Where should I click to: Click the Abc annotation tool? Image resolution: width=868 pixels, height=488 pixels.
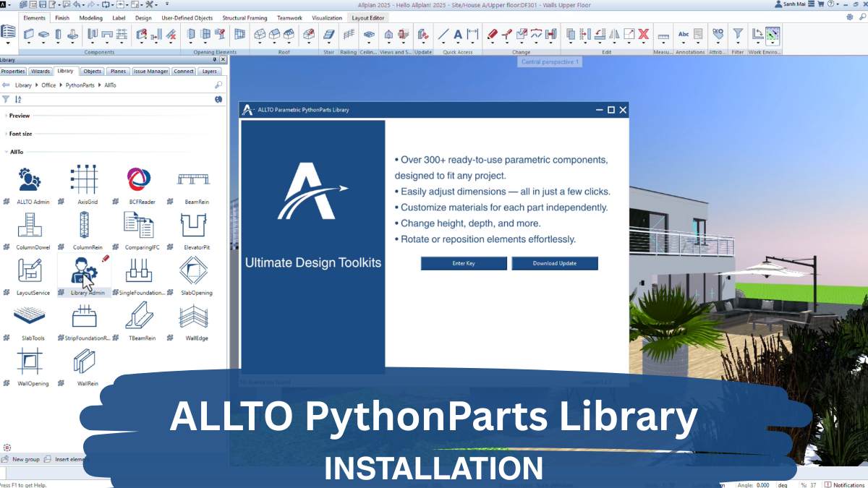click(x=684, y=33)
